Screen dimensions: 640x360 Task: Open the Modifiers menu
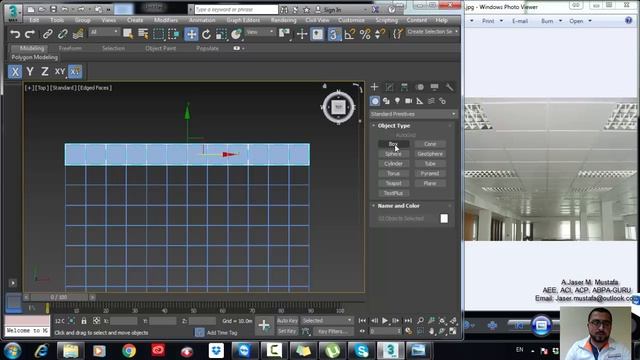(166, 20)
